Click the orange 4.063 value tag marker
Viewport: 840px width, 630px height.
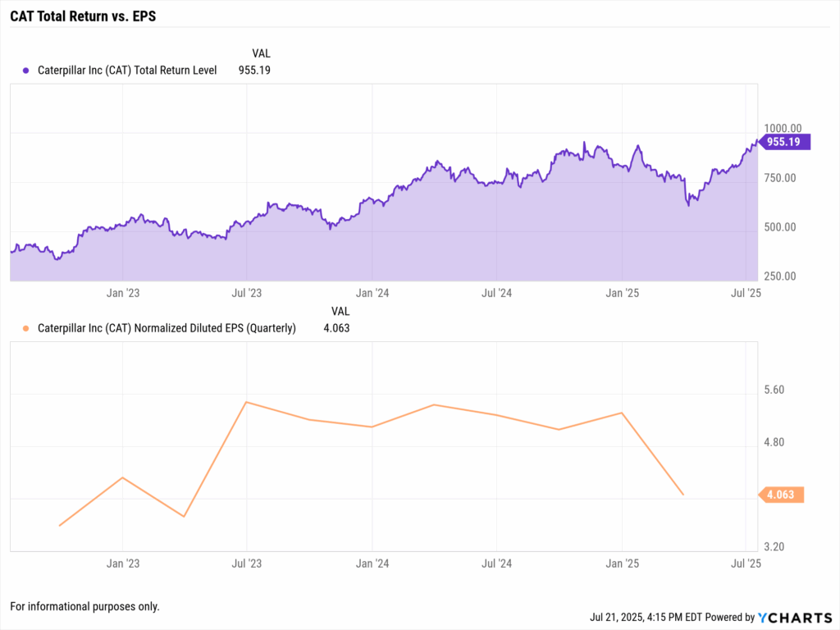pyautogui.click(x=781, y=495)
